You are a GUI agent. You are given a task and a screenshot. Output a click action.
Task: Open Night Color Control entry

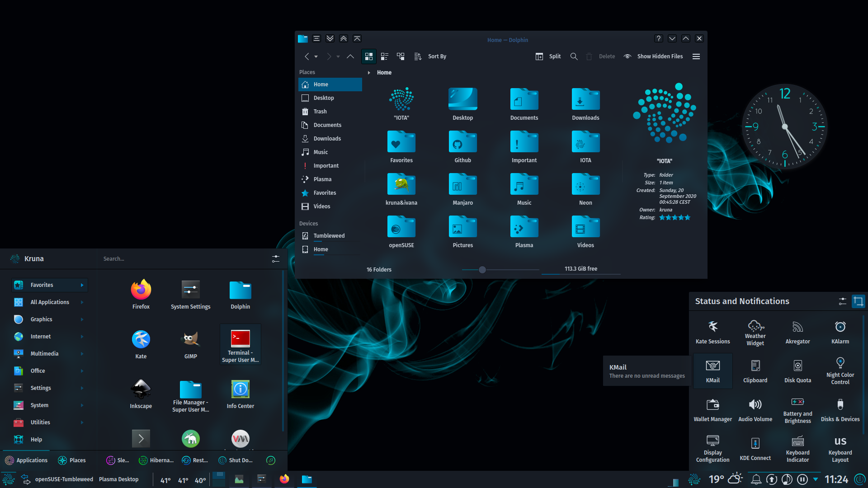tap(840, 371)
